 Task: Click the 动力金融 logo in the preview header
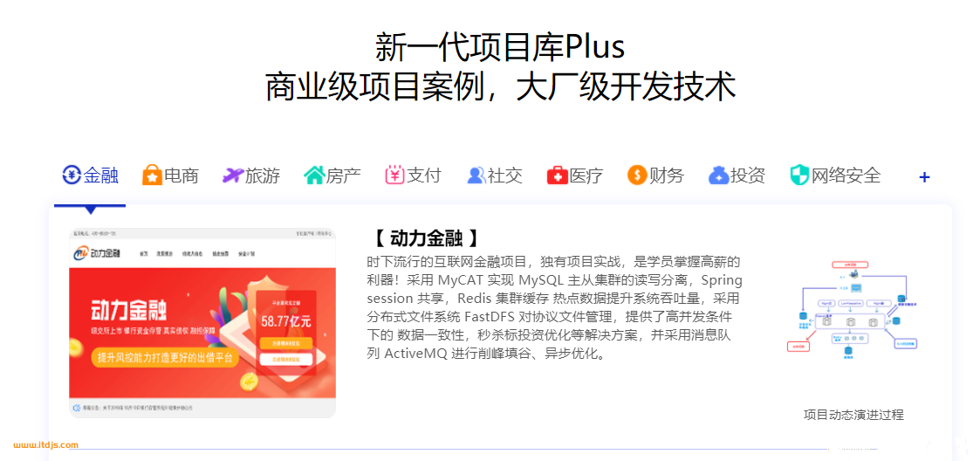coord(96,253)
